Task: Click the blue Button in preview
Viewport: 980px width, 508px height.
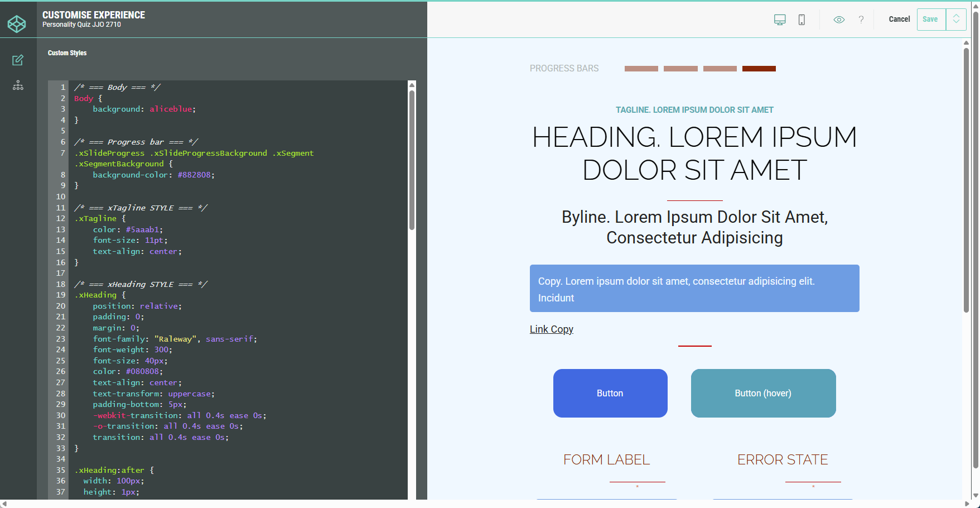Action: (x=610, y=393)
